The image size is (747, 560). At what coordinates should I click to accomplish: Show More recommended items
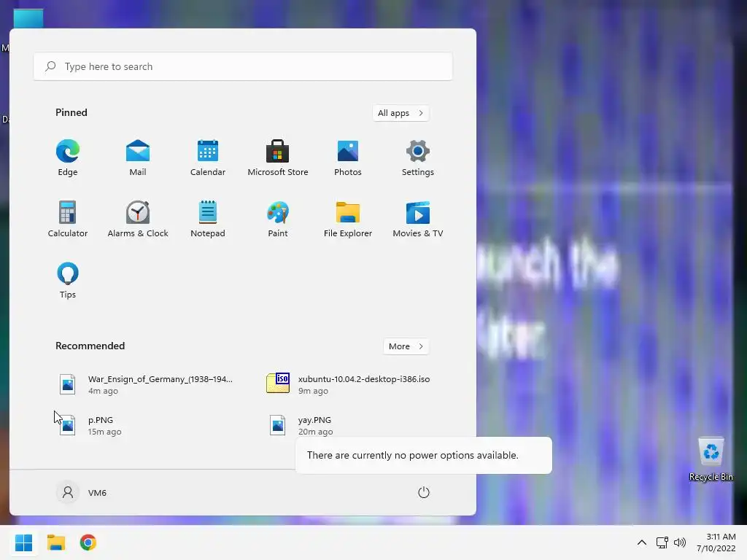[406, 346]
